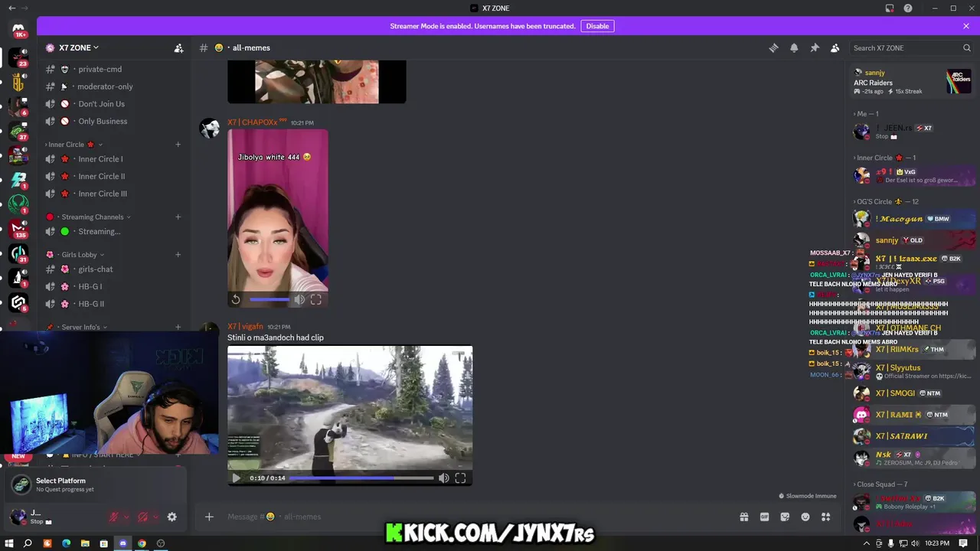Open the girls-chat channel
Screen dimensions: 980x551
pos(113,269)
